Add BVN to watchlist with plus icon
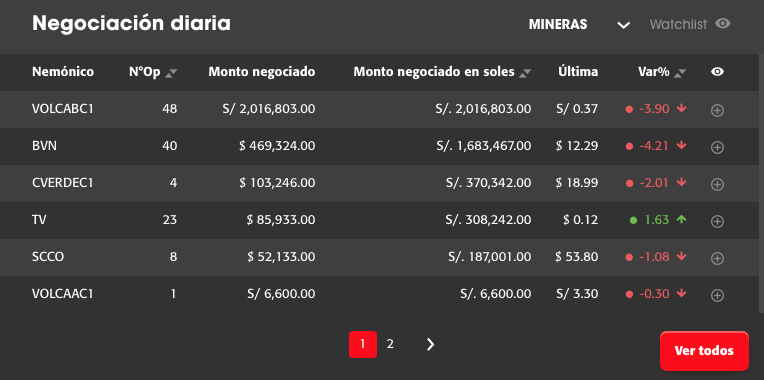The height and width of the screenshot is (380, 764). pyautogui.click(x=717, y=147)
